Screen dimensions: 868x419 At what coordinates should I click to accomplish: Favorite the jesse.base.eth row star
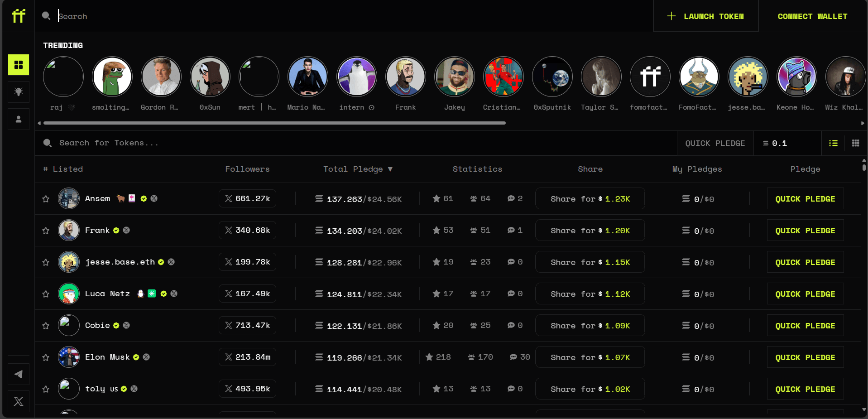click(x=46, y=262)
